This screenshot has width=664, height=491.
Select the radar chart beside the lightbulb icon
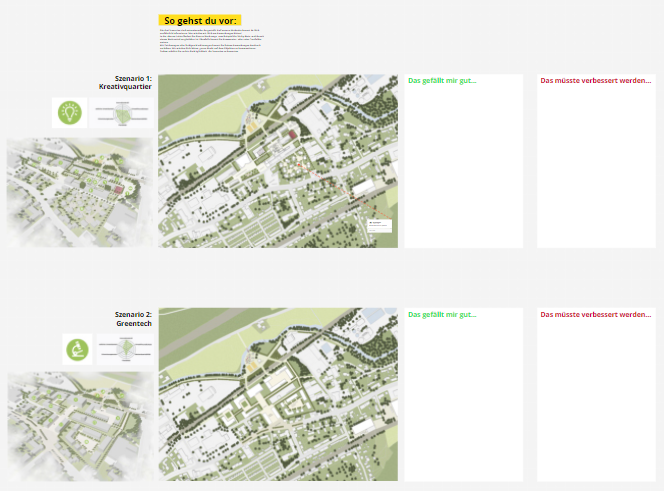121,113
